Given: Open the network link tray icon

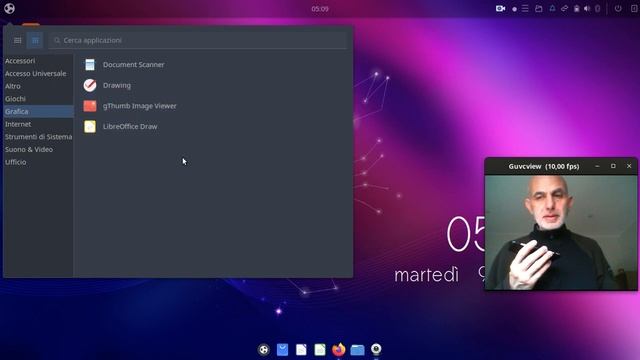Looking at the screenshot, I should click(x=564, y=8).
